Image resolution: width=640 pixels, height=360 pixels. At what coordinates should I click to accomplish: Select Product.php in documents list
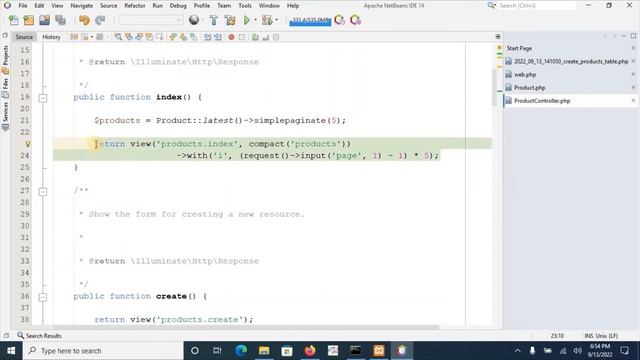tap(529, 87)
